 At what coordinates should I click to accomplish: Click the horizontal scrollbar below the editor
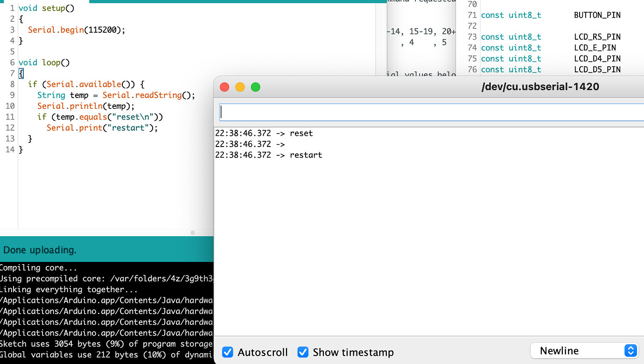click(192, 232)
